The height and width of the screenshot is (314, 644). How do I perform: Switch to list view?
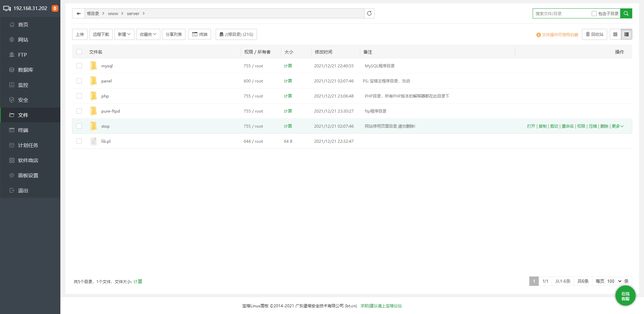tap(627, 34)
